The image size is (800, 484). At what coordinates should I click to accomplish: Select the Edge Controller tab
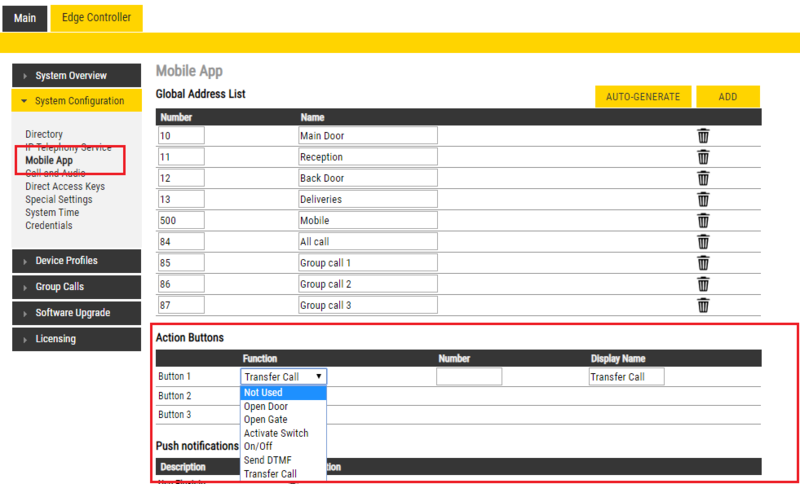[x=96, y=18]
